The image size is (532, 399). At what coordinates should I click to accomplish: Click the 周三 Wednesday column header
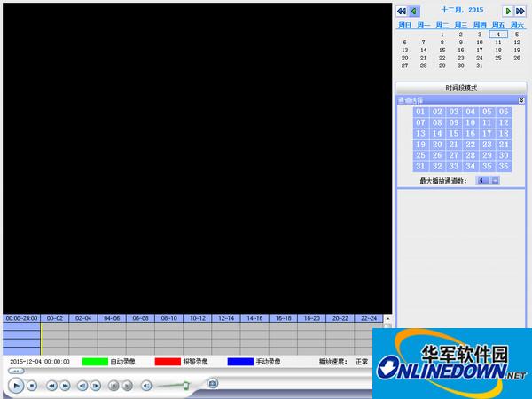[x=461, y=25]
